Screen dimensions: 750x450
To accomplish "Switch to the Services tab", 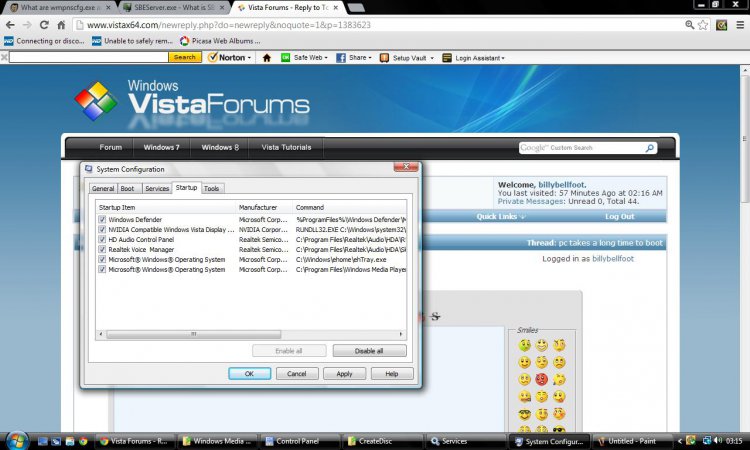I will pyautogui.click(x=157, y=188).
